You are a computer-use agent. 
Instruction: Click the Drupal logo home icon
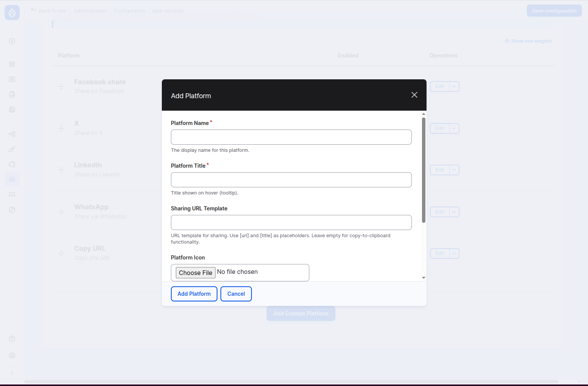[x=12, y=12]
